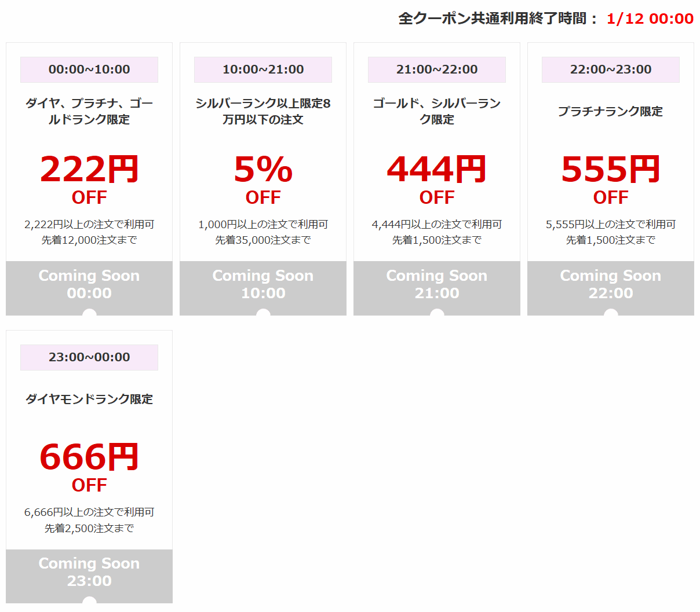Click the 5% OFF coupon amount
Screen dimensions: 700x612
(x=263, y=179)
